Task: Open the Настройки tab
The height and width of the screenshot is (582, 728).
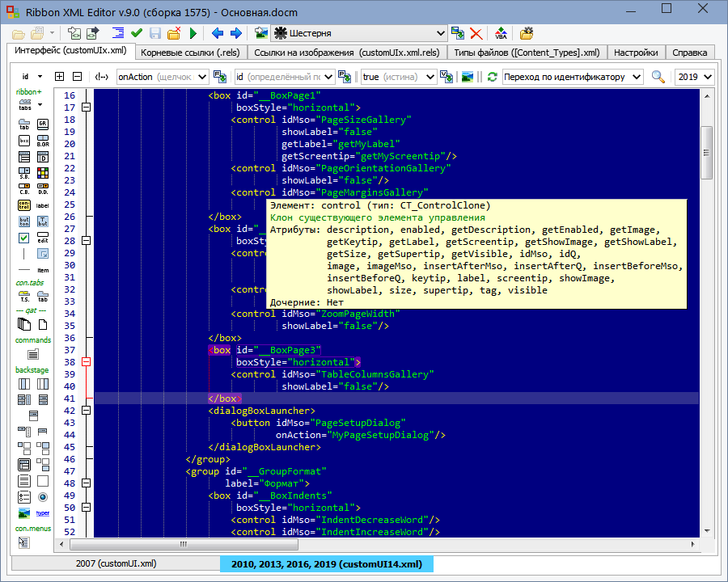Action: [636, 53]
